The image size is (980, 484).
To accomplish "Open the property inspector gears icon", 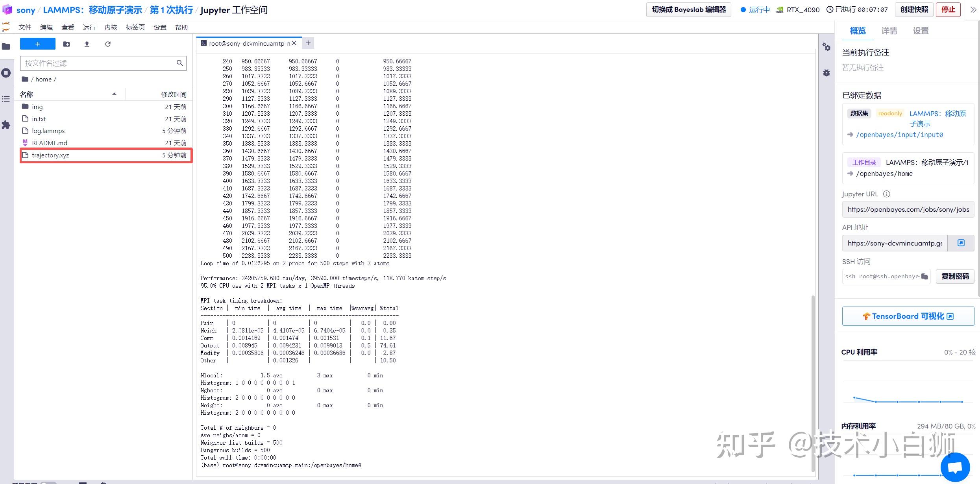I will 827,47.
